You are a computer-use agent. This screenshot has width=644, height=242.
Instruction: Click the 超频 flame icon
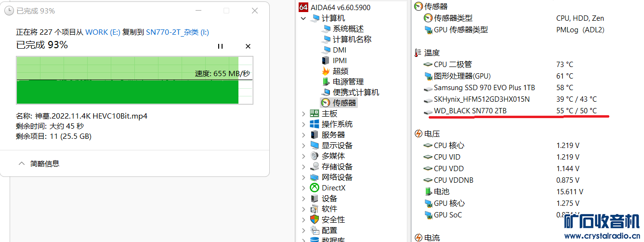pyautogui.click(x=326, y=71)
